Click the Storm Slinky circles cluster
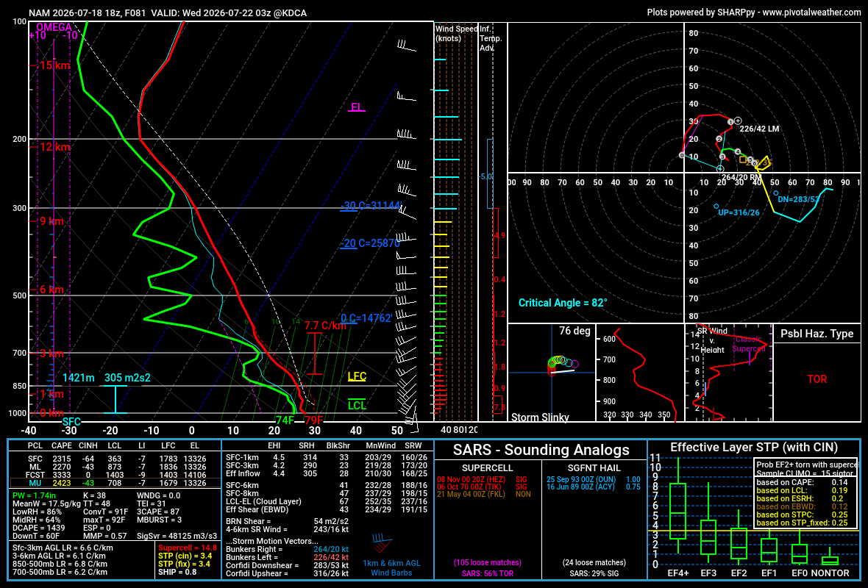Image resolution: width=868 pixels, height=588 pixels. [x=563, y=365]
